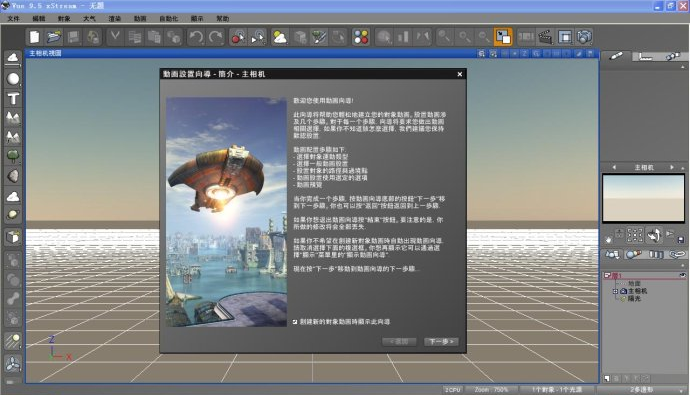
Task: Click the camera render icon in toolbar
Action: (584, 37)
